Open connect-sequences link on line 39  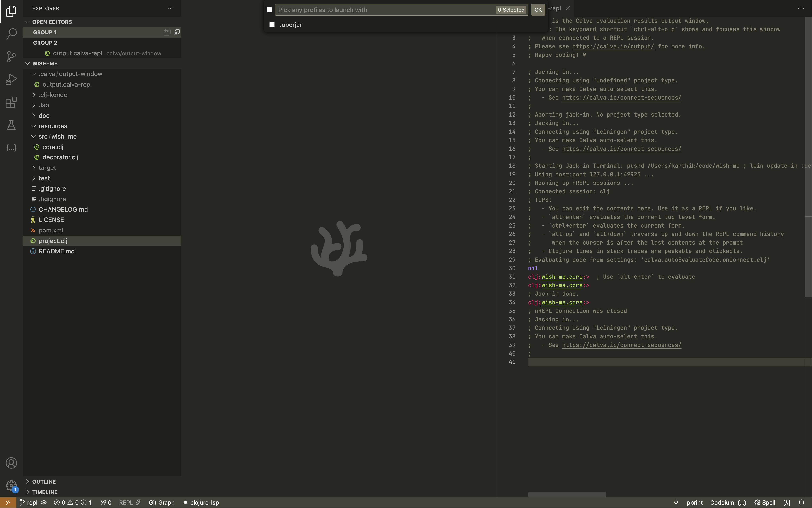(622, 345)
